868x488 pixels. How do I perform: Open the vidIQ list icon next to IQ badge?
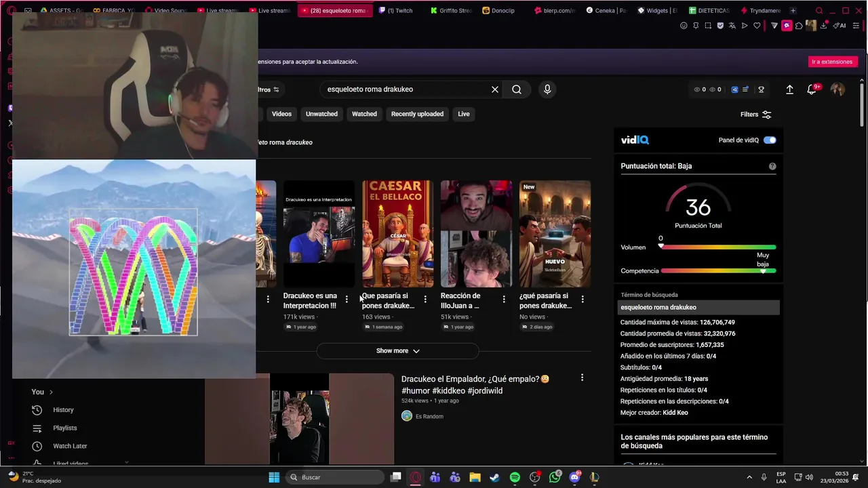click(746, 89)
